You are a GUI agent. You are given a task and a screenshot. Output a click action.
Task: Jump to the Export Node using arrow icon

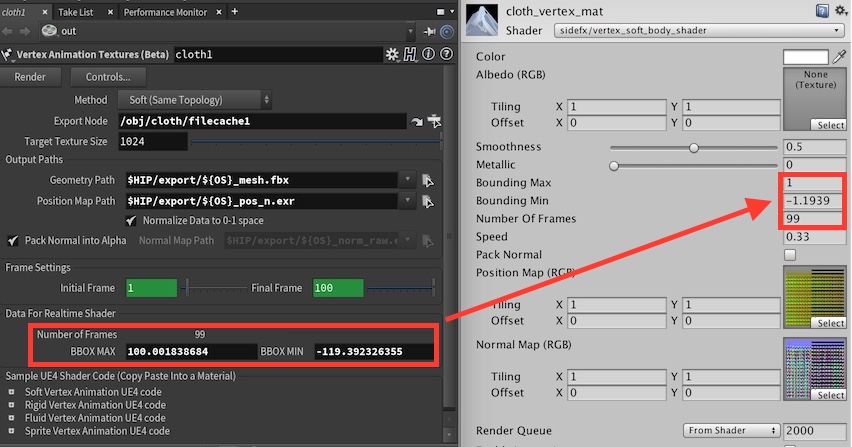(x=416, y=122)
